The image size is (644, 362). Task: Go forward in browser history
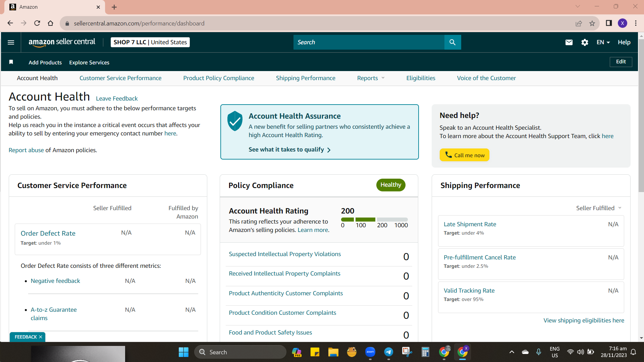[x=23, y=23]
